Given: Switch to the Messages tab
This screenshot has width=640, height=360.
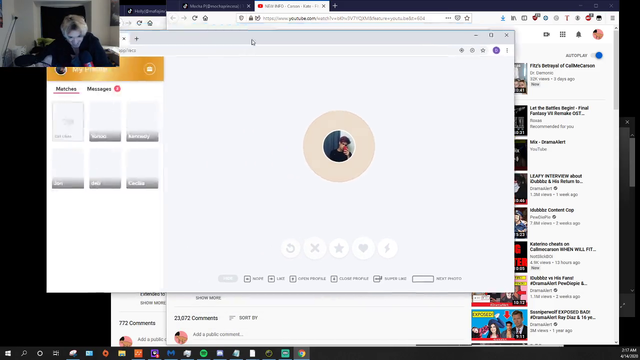Looking at the screenshot, I should tap(99, 89).
